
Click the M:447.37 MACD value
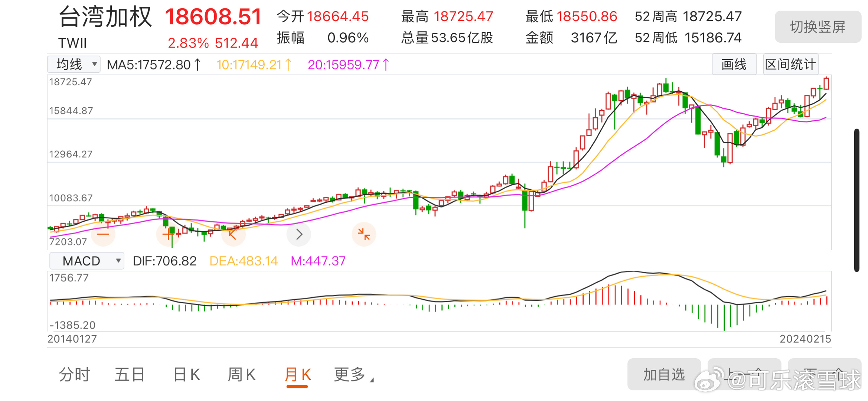[318, 261]
